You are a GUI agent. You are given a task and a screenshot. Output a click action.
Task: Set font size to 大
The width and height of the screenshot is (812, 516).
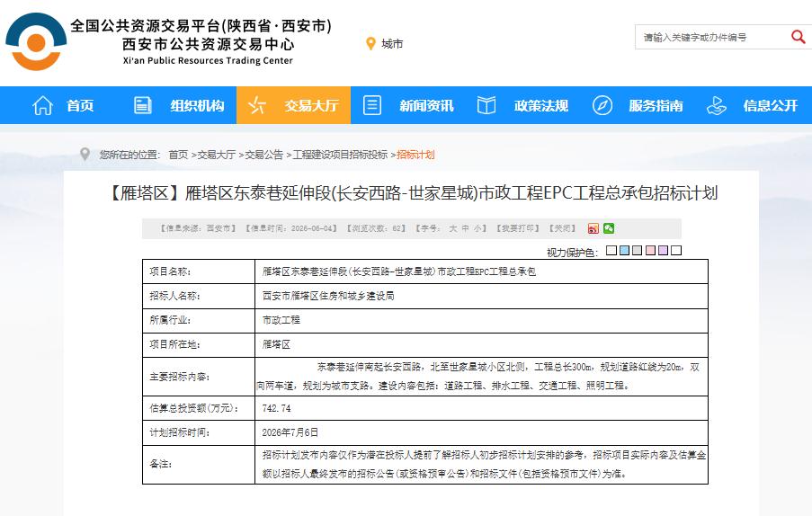pyautogui.click(x=452, y=228)
